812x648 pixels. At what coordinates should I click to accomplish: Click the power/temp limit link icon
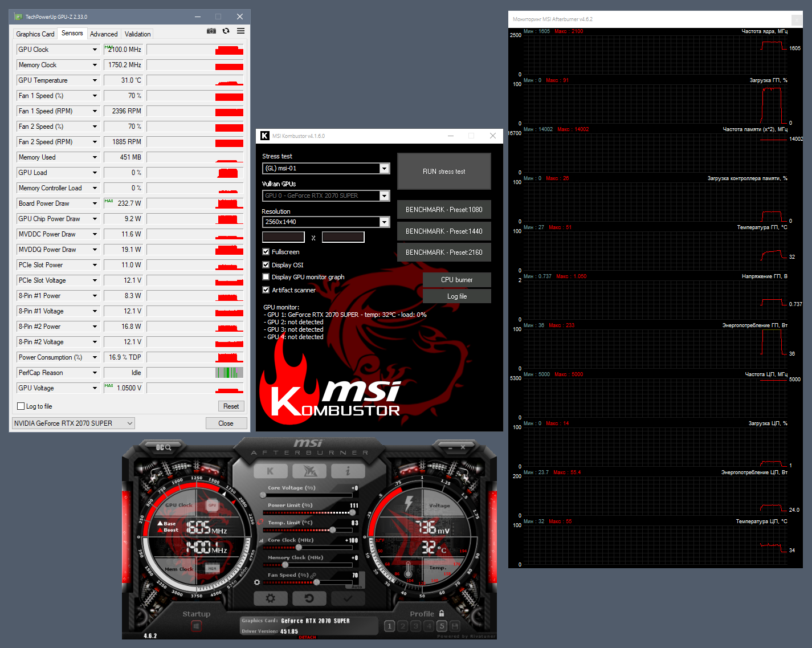(x=260, y=522)
